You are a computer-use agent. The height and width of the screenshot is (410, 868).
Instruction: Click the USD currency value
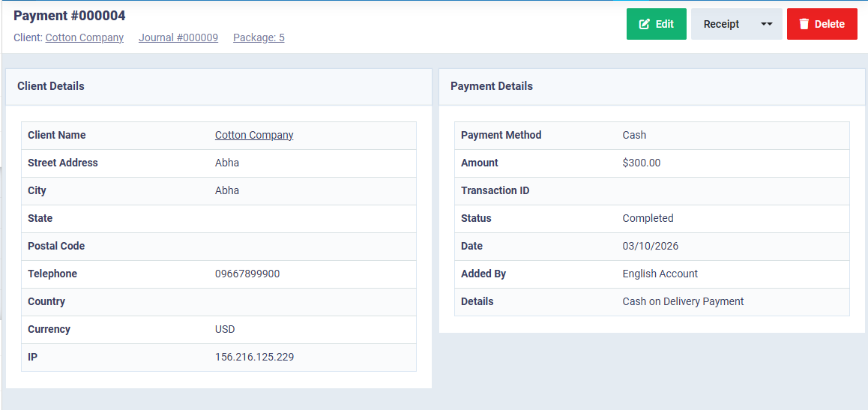[226, 329]
